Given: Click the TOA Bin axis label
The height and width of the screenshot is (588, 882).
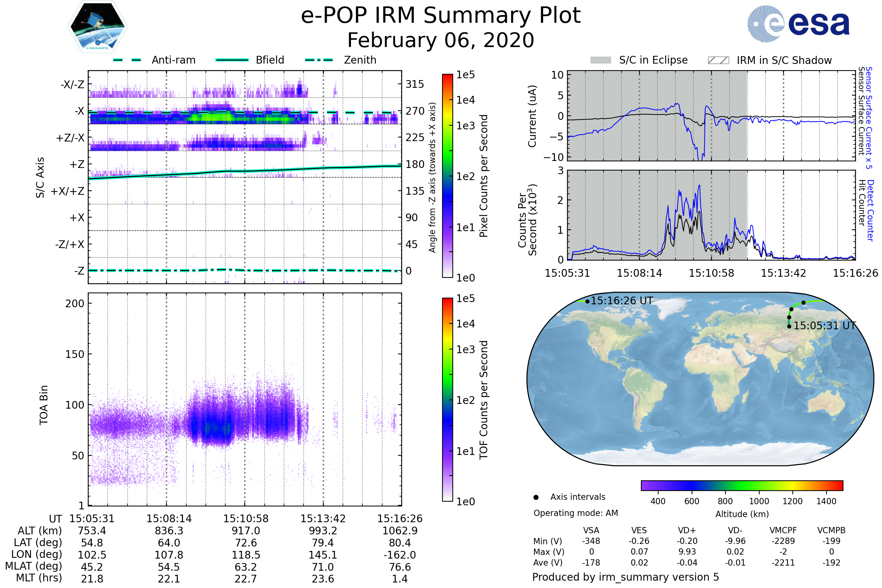Looking at the screenshot, I should 44,405.
